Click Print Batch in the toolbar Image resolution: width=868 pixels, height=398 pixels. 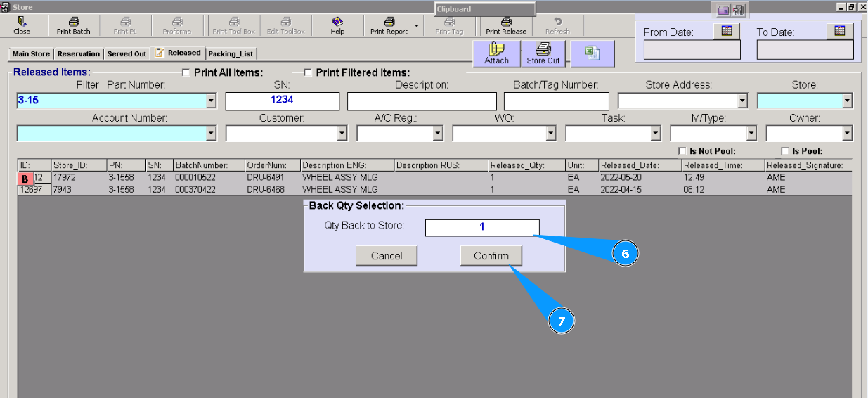tap(73, 26)
